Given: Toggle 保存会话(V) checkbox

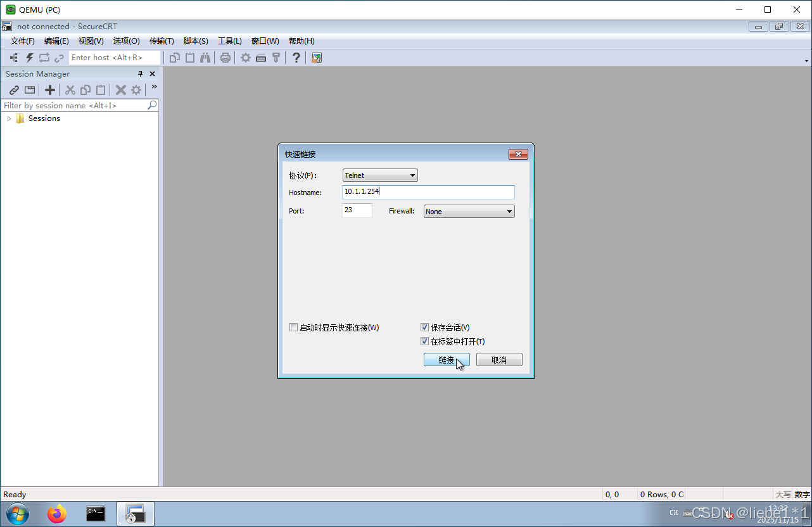Looking at the screenshot, I should [x=424, y=327].
